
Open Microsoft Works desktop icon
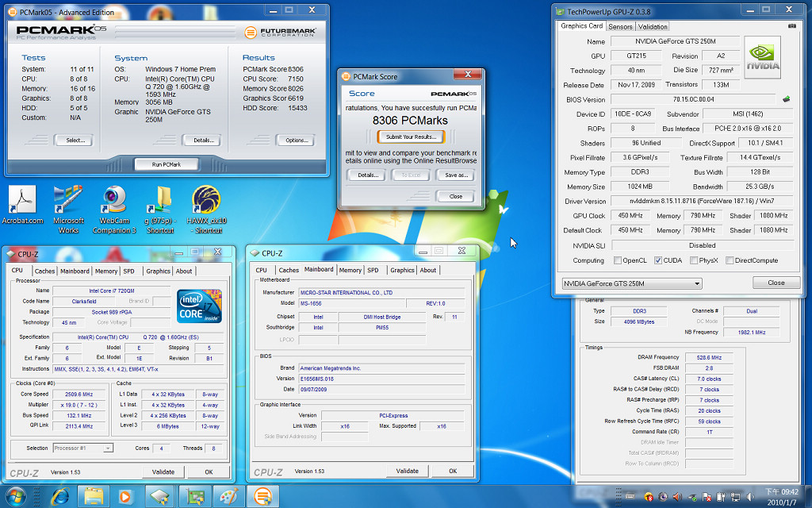point(68,209)
